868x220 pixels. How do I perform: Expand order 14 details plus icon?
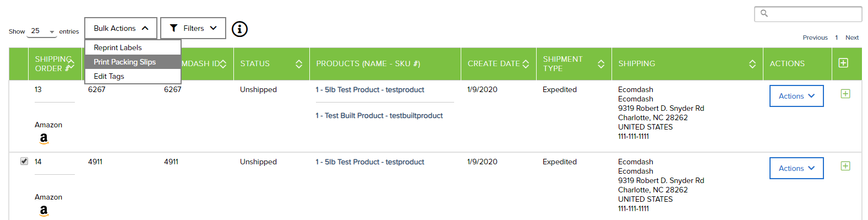(845, 166)
